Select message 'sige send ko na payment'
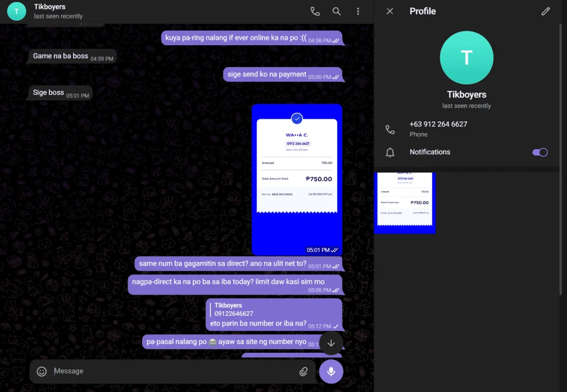 tap(283, 75)
